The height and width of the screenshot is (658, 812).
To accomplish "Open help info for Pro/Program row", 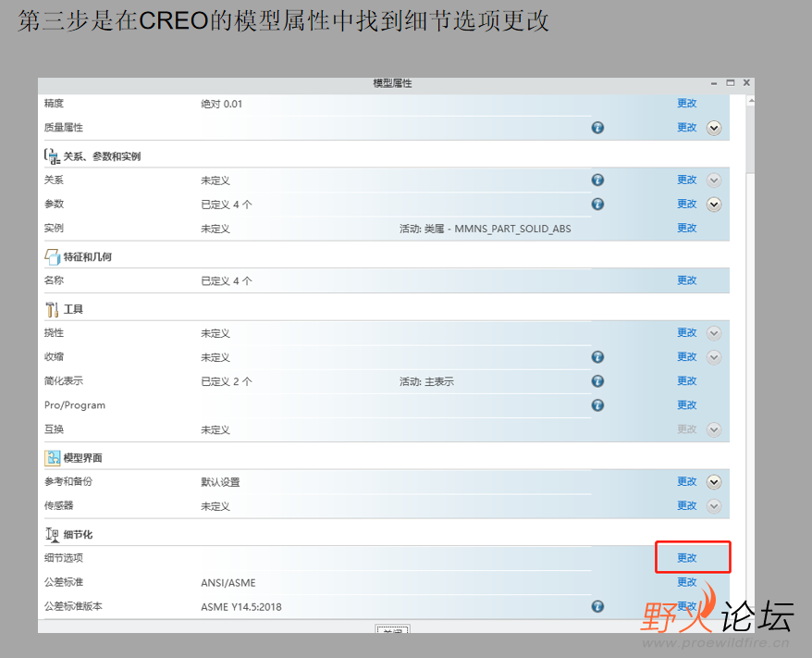I will pos(597,405).
